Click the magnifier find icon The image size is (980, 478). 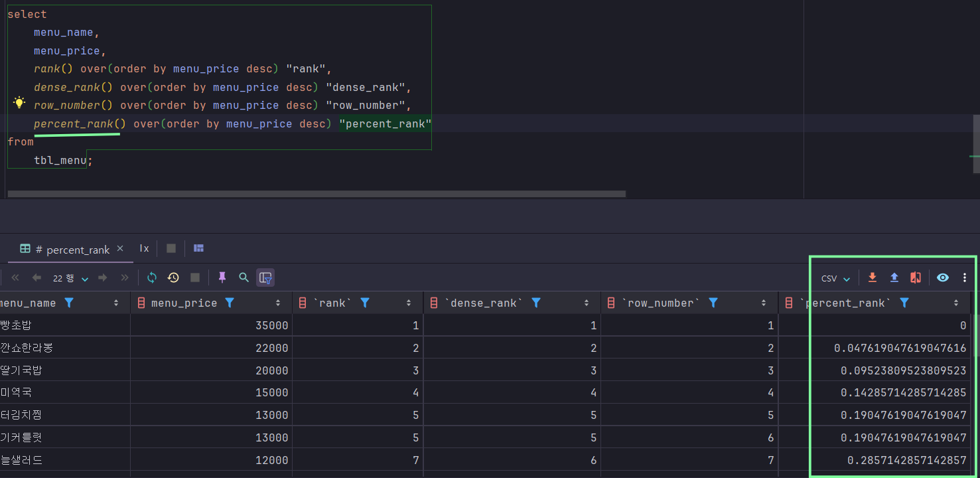(244, 278)
